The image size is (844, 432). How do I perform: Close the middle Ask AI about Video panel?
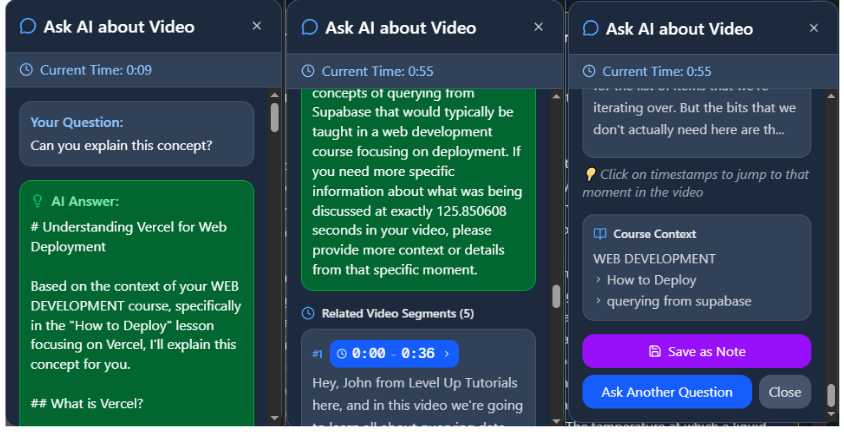pos(538,27)
